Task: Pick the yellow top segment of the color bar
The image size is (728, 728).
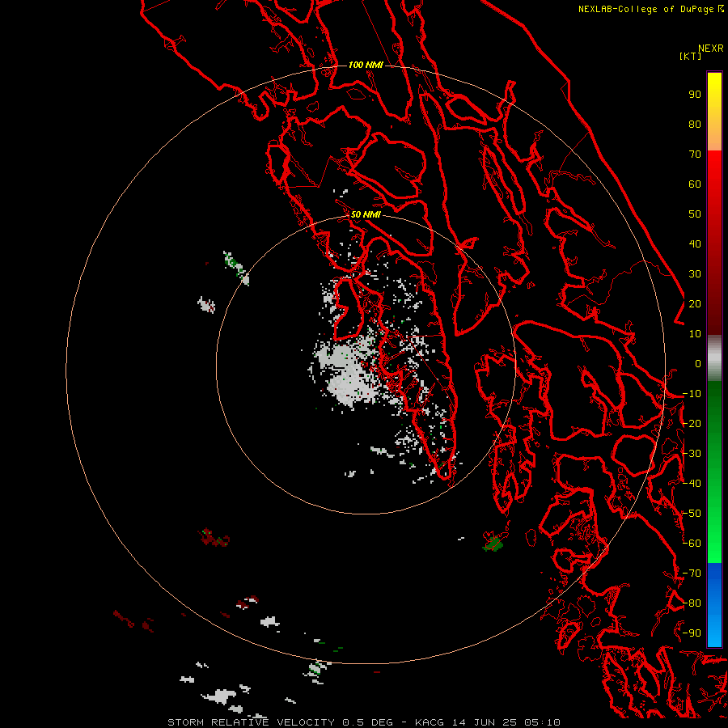Action: (x=714, y=112)
